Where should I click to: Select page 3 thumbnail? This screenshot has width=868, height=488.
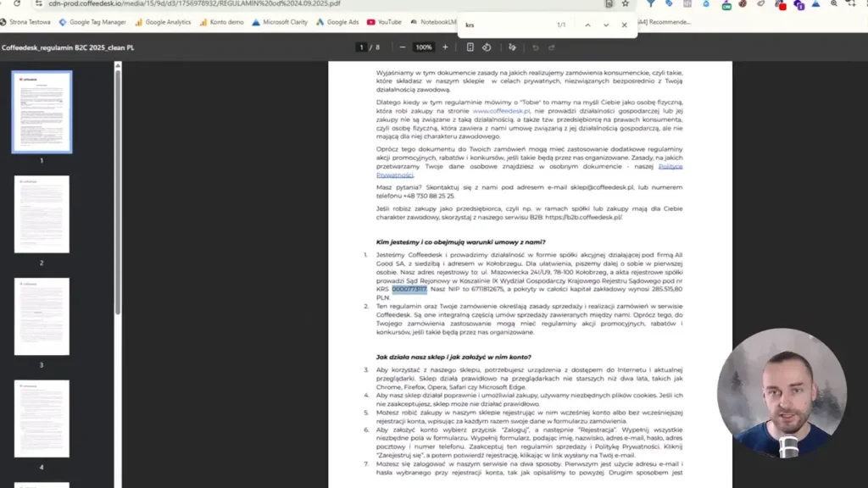tap(42, 317)
